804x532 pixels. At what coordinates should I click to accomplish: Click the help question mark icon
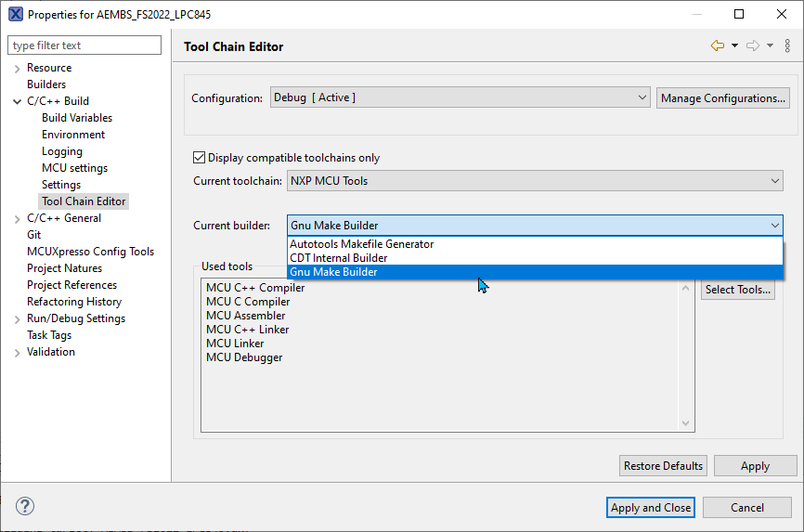pyautogui.click(x=26, y=507)
